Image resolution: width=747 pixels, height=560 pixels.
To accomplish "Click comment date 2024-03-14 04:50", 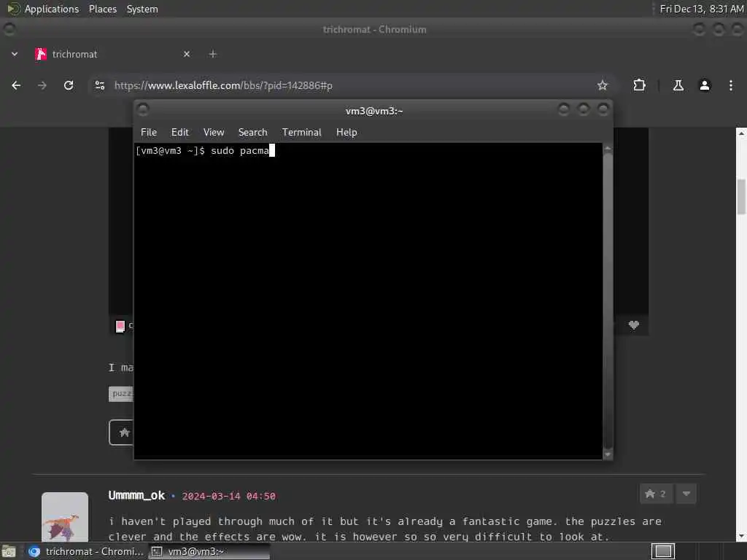I will click(x=228, y=496).
